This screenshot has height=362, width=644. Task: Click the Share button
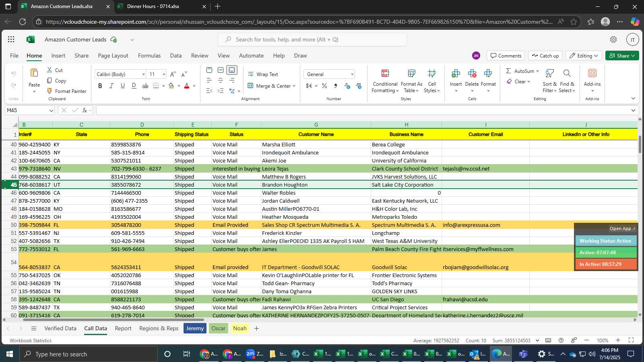click(x=622, y=56)
